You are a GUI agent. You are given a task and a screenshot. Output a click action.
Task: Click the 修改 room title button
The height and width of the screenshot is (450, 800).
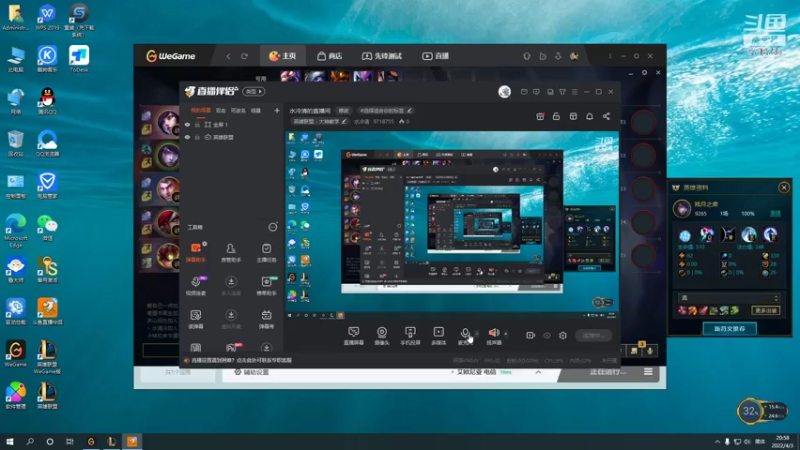click(x=344, y=110)
